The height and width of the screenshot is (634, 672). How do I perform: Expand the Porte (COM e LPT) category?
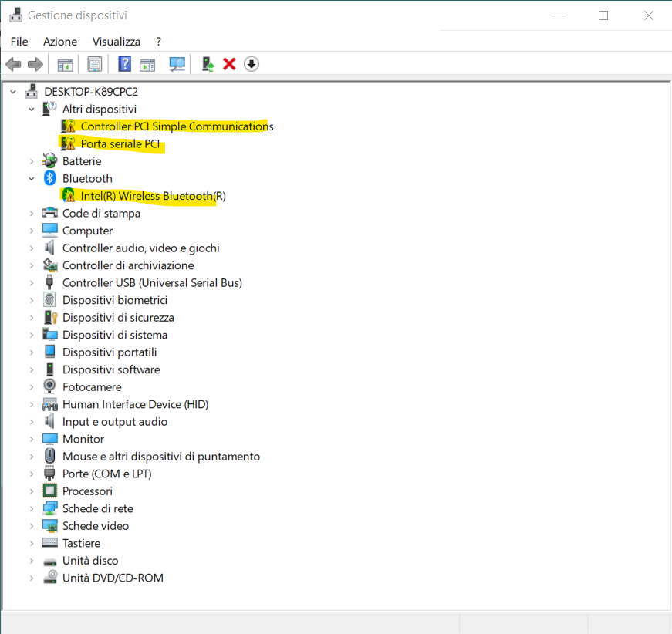click(x=32, y=474)
